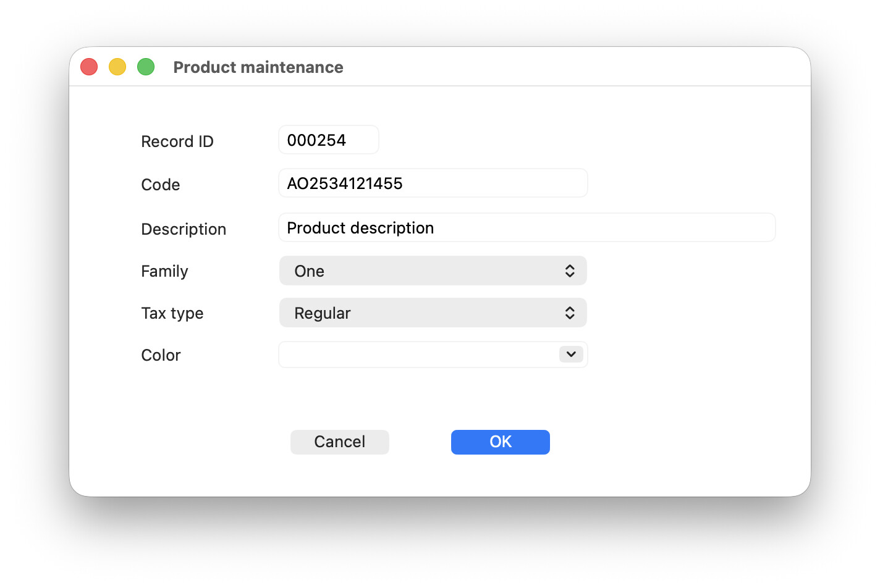Open the Tax type popup menu

tap(433, 313)
